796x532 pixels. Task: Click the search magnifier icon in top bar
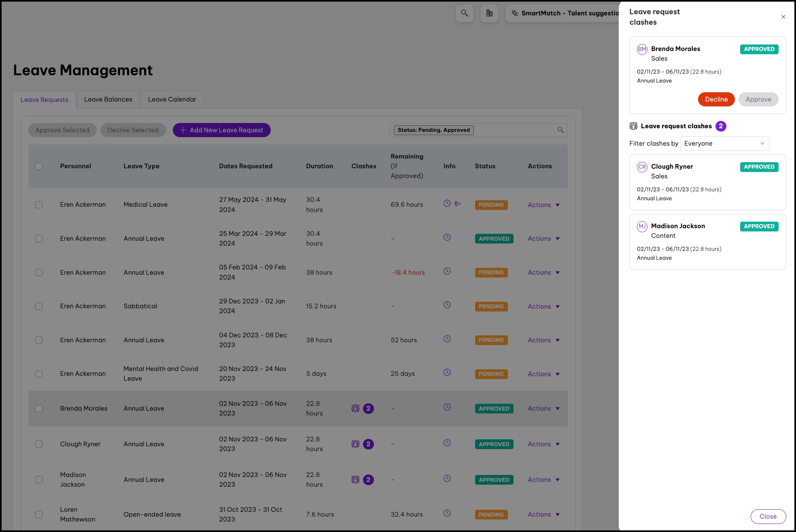[464, 13]
